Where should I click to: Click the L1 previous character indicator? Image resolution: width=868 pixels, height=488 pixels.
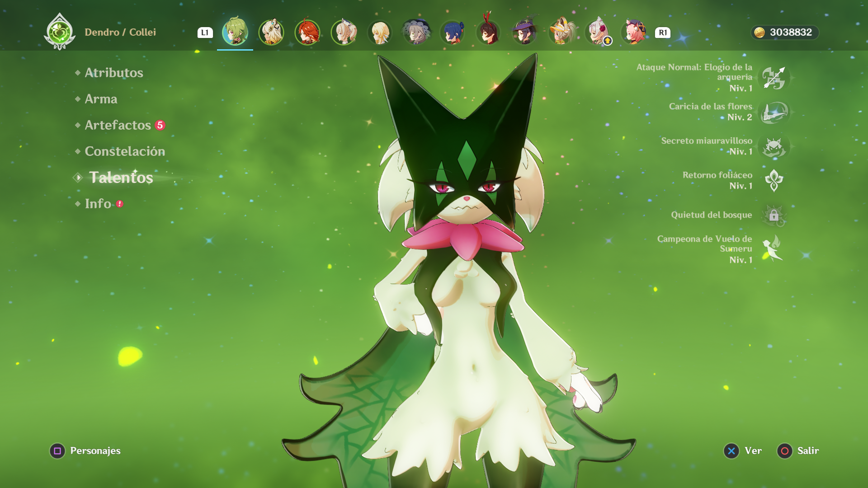tap(205, 33)
